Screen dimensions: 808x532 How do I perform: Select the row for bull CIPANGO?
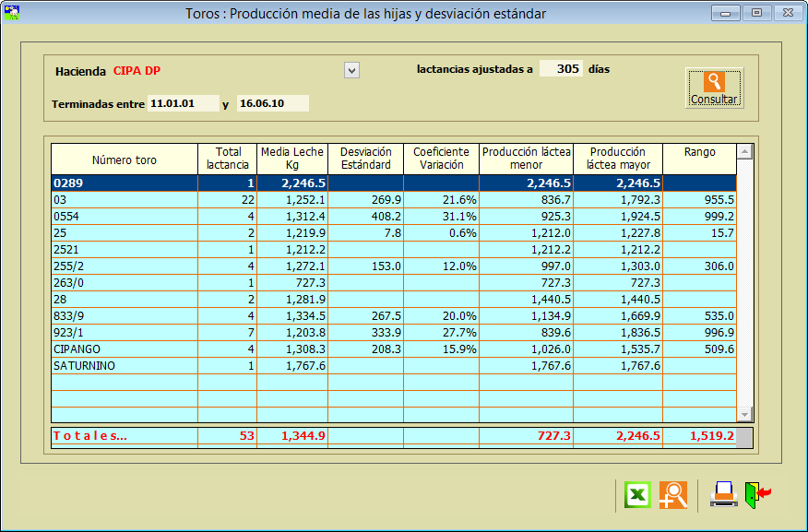tap(125, 349)
